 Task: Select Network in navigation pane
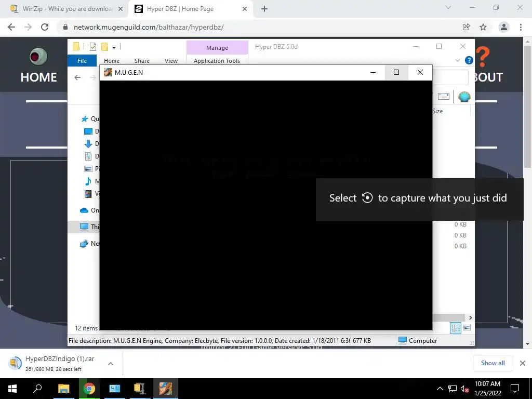point(89,243)
